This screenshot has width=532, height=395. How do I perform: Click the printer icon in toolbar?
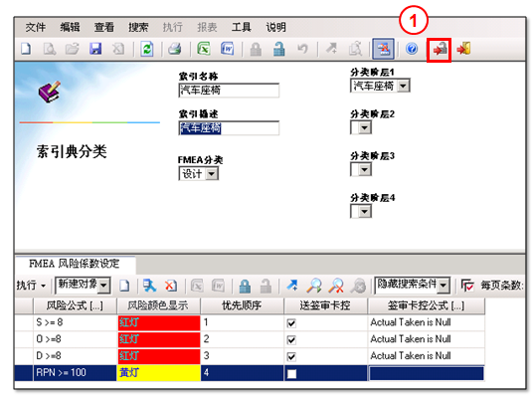(x=175, y=49)
